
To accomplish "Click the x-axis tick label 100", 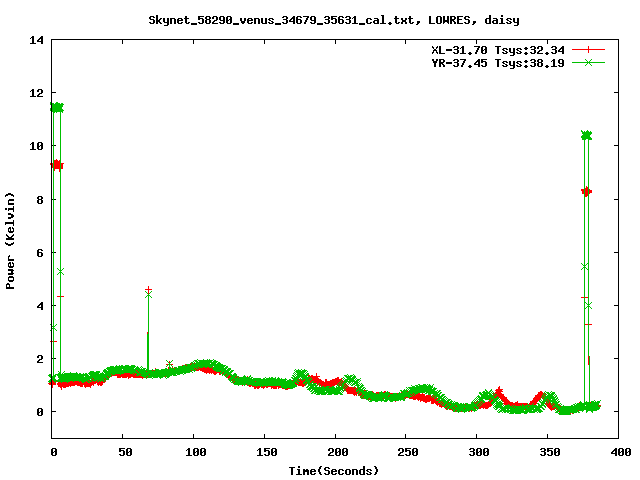I will 196,452.
